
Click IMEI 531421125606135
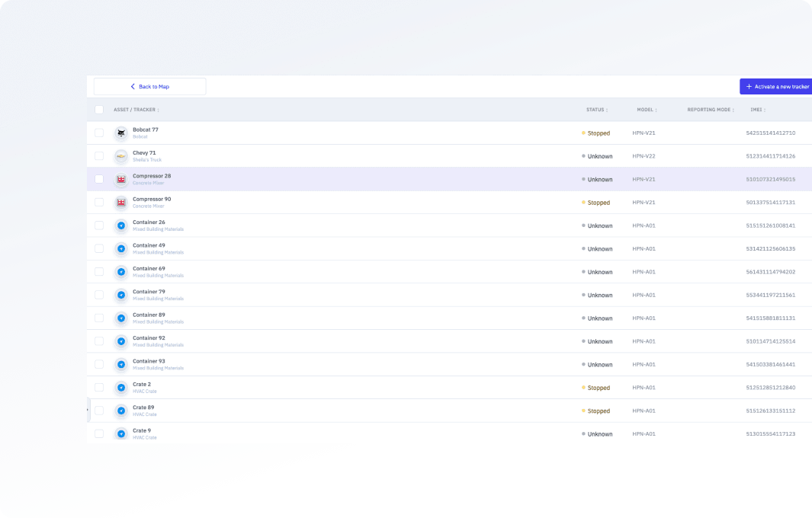click(771, 248)
